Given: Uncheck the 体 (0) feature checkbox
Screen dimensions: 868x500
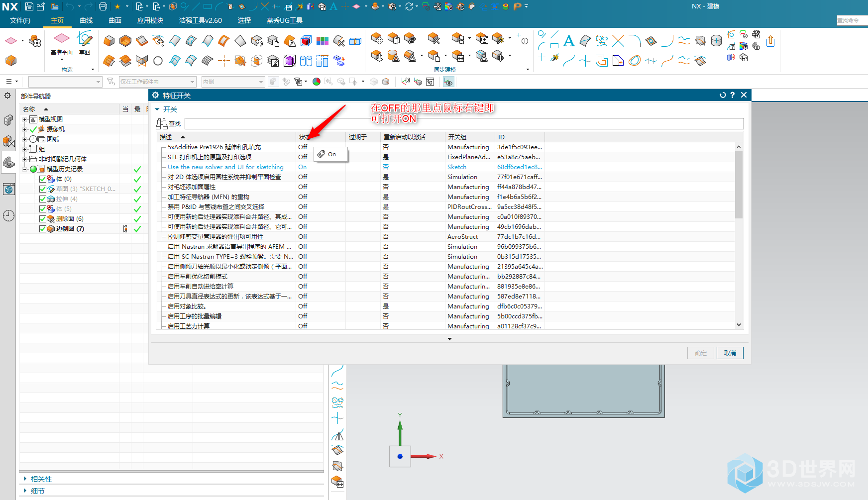Looking at the screenshot, I should coord(43,179).
